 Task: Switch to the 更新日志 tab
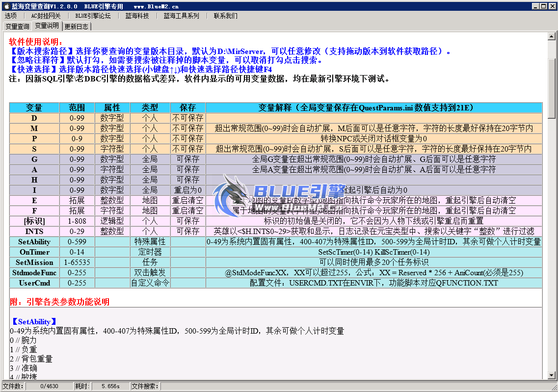coord(77,26)
